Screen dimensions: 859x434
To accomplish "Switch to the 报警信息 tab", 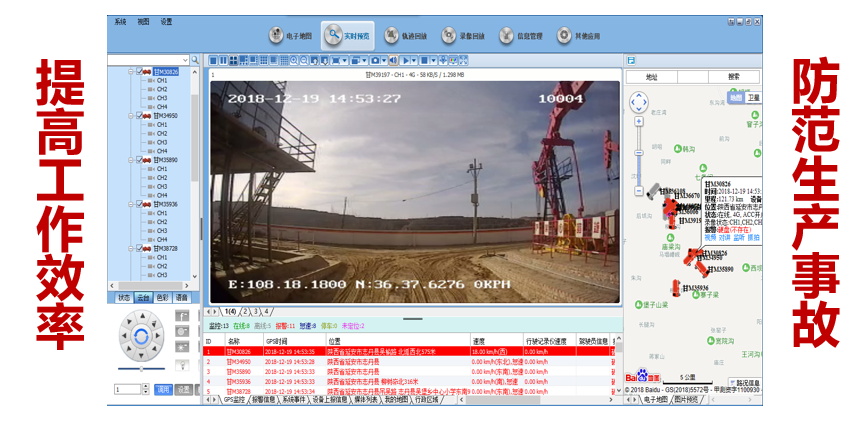I will [263, 400].
